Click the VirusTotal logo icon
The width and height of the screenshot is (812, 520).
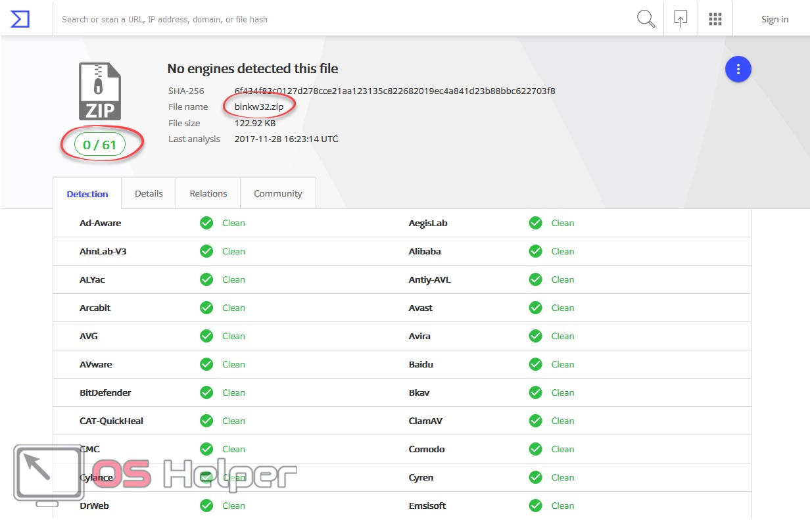click(x=20, y=19)
